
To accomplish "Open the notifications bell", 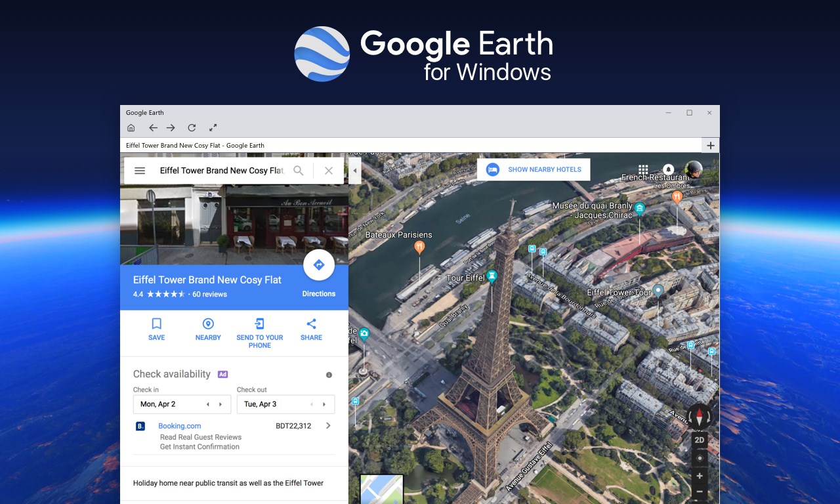I will (668, 170).
